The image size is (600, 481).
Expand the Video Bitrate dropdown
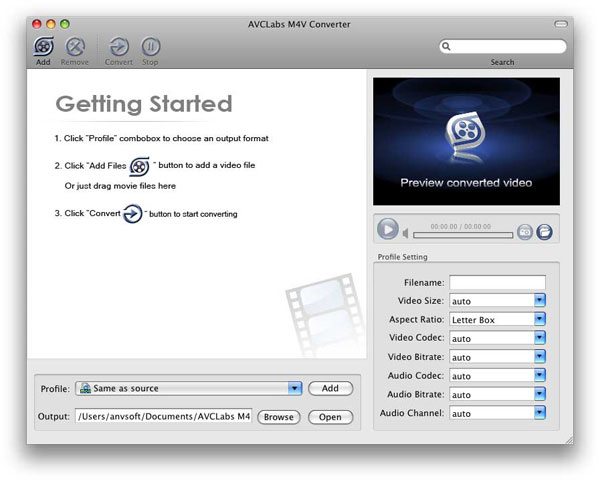[540, 357]
